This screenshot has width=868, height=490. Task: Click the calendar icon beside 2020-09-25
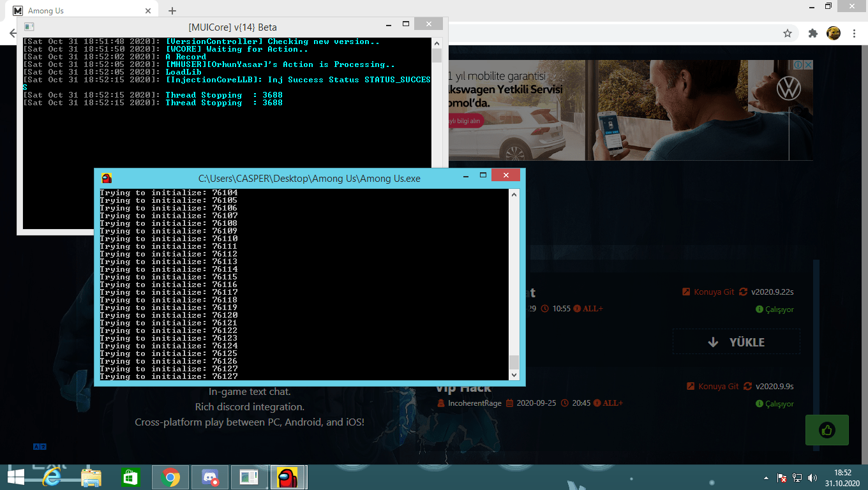509,403
